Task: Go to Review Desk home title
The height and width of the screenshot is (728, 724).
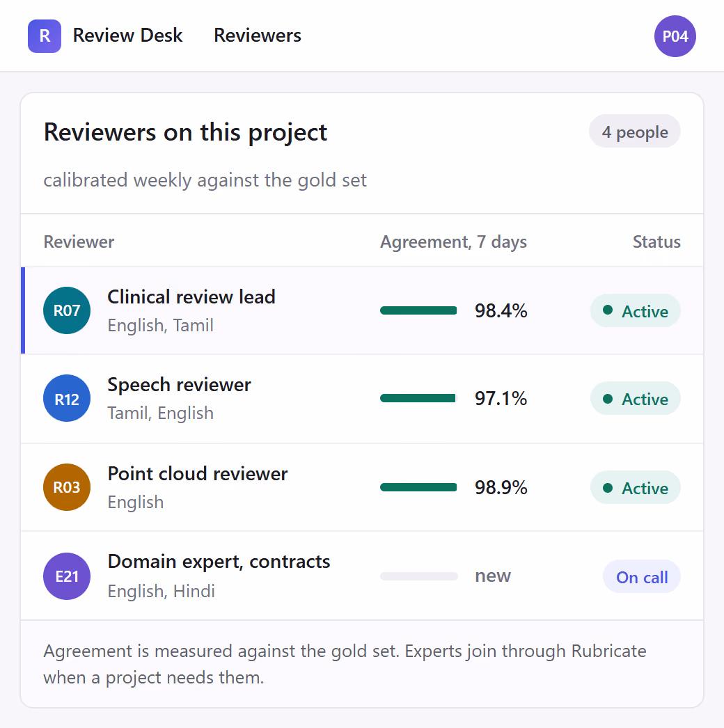Action: click(127, 35)
